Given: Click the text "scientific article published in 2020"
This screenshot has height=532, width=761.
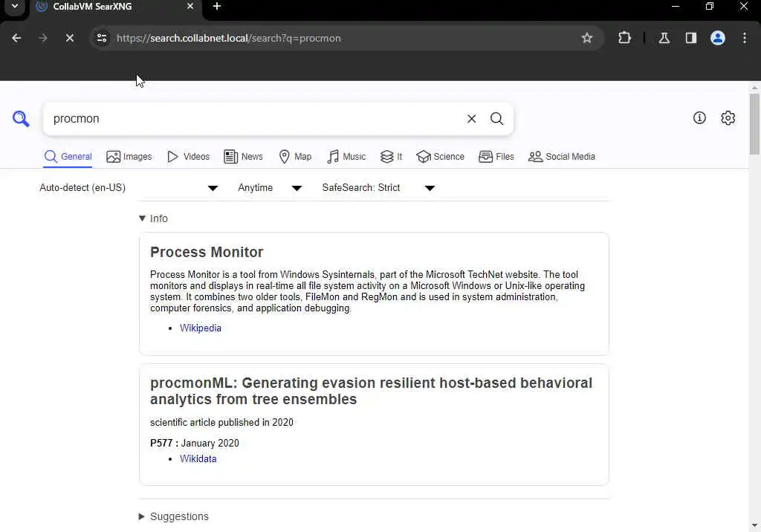Looking at the screenshot, I should (x=221, y=423).
